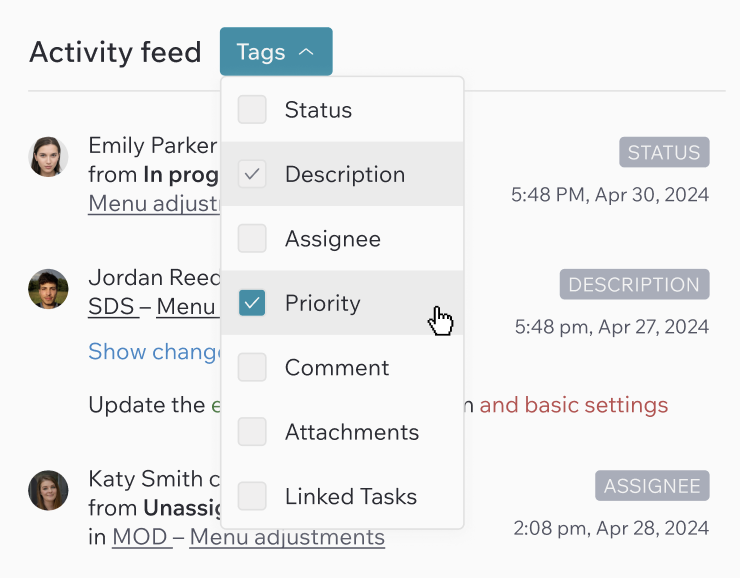Open the SDS project link
Image resolution: width=740 pixels, height=578 pixels.
point(113,307)
